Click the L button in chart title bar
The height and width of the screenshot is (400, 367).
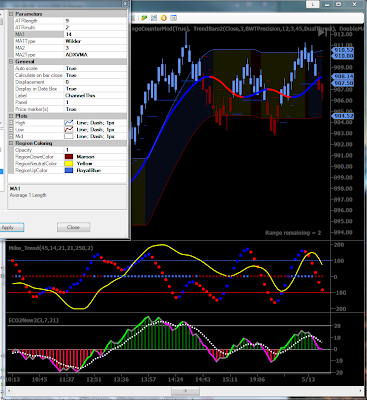pyautogui.click(x=313, y=4)
